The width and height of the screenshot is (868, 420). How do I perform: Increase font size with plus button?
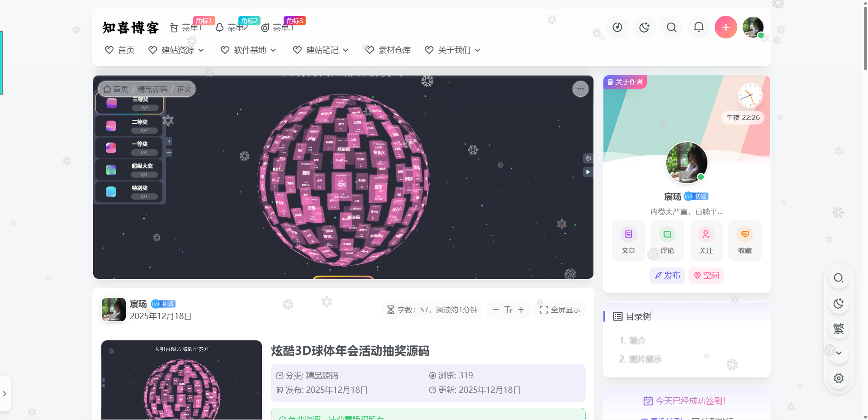(x=521, y=310)
